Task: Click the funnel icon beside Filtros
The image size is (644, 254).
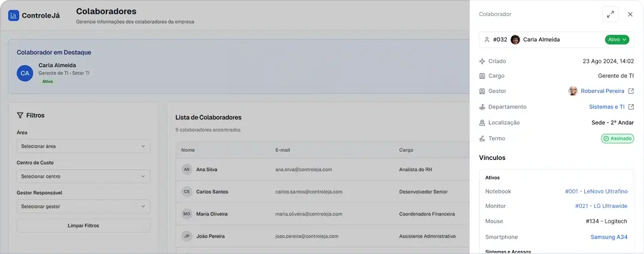Action: pos(20,115)
